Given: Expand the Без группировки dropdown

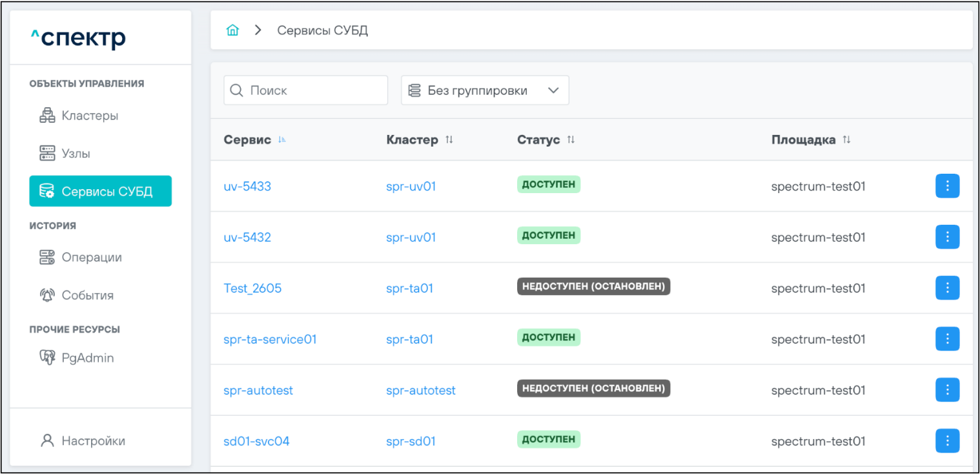Looking at the screenshot, I should [485, 90].
